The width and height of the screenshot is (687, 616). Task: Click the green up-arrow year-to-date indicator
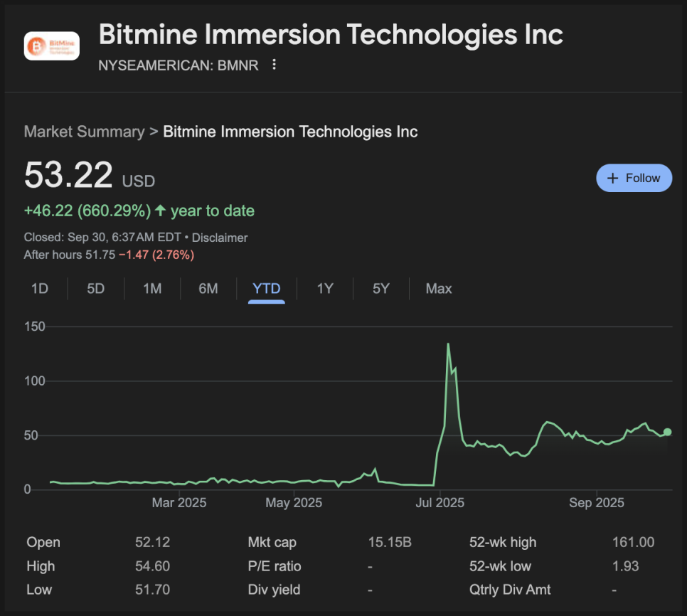(x=160, y=211)
